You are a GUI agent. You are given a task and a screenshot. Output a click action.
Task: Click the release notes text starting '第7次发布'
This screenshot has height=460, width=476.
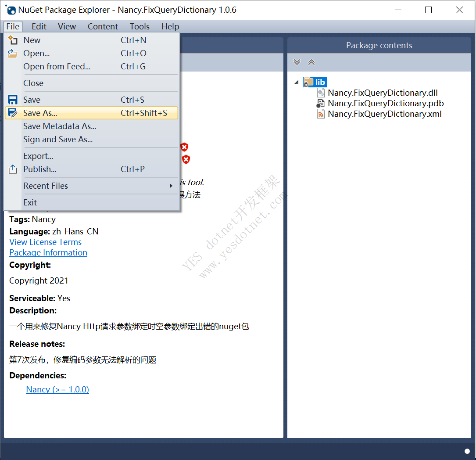[83, 360]
